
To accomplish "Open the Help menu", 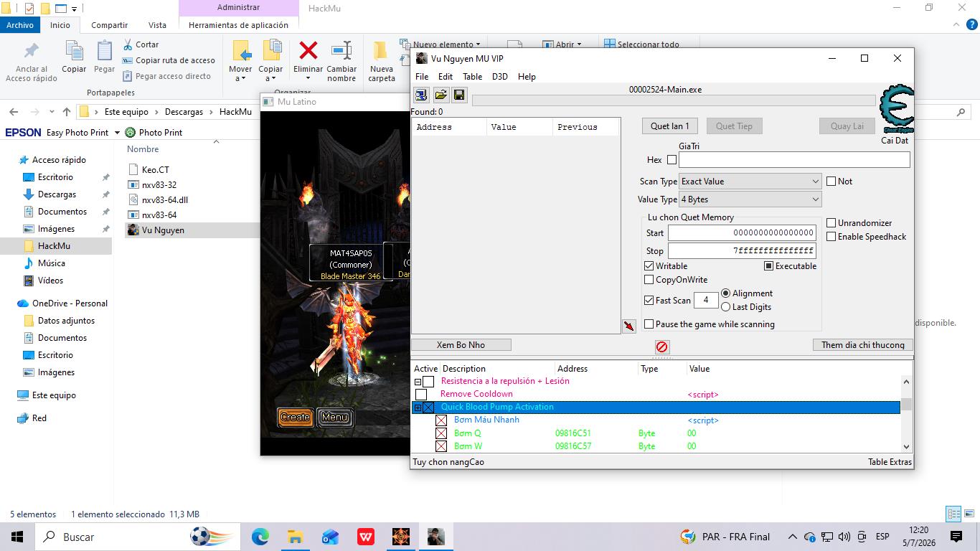I will [527, 77].
